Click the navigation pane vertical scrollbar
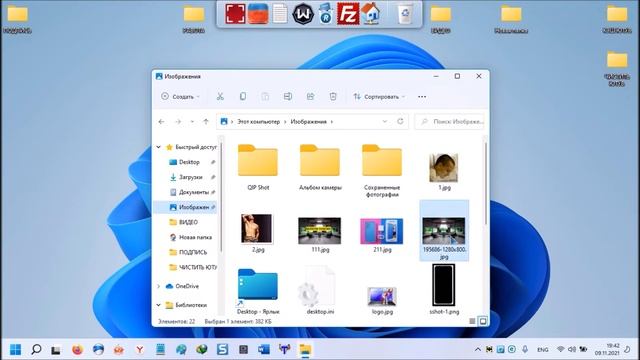 click(221, 196)
